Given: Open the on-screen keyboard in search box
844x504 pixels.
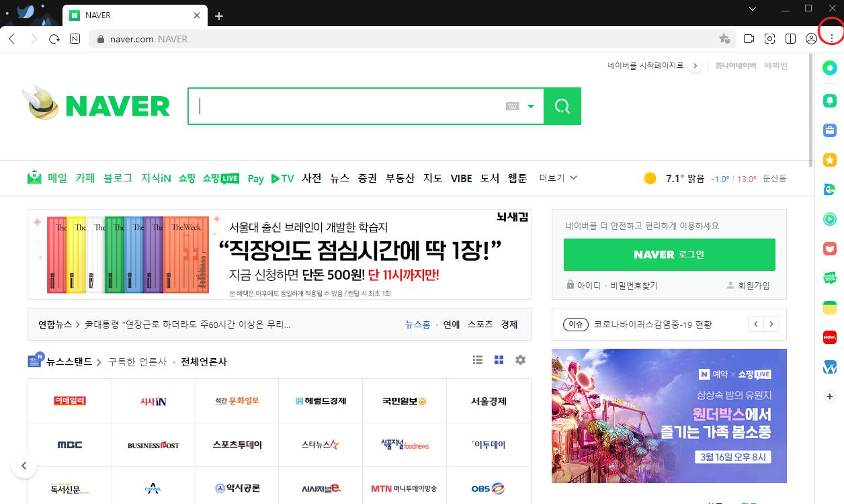Looking at the screenshot, I should tap(512, 106).
